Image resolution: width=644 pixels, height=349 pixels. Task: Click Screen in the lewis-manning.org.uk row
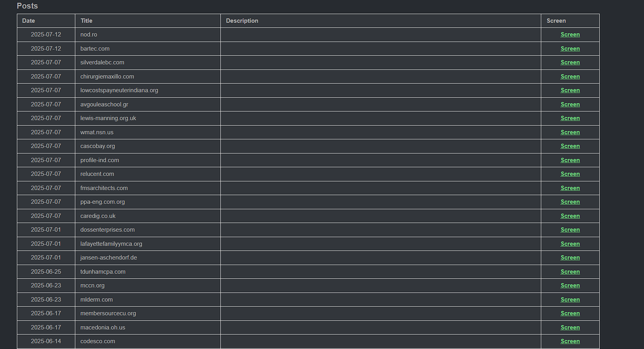point(570,118)
